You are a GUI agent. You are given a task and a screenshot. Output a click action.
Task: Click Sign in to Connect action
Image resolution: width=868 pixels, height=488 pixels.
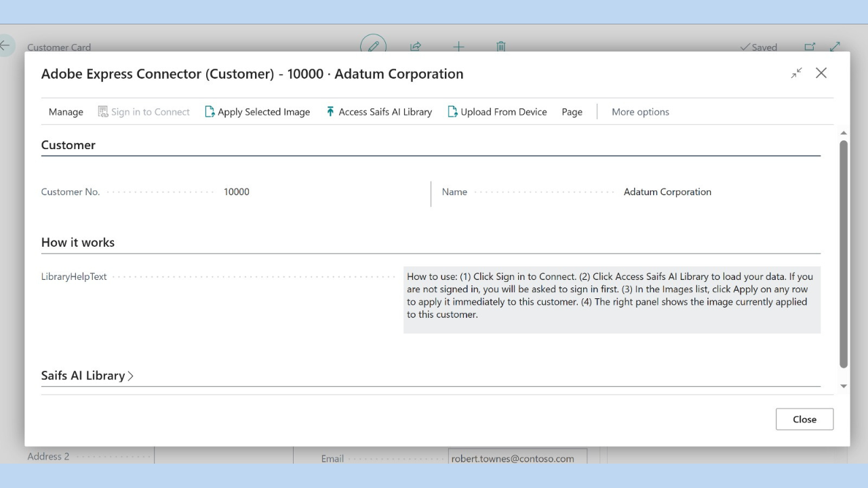144,112
